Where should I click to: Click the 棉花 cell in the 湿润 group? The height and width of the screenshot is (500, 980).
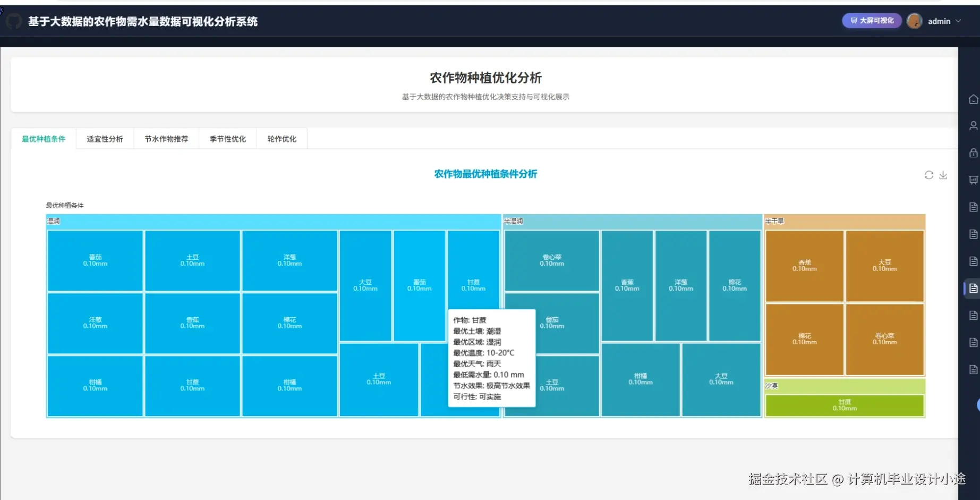click(289, 323)
